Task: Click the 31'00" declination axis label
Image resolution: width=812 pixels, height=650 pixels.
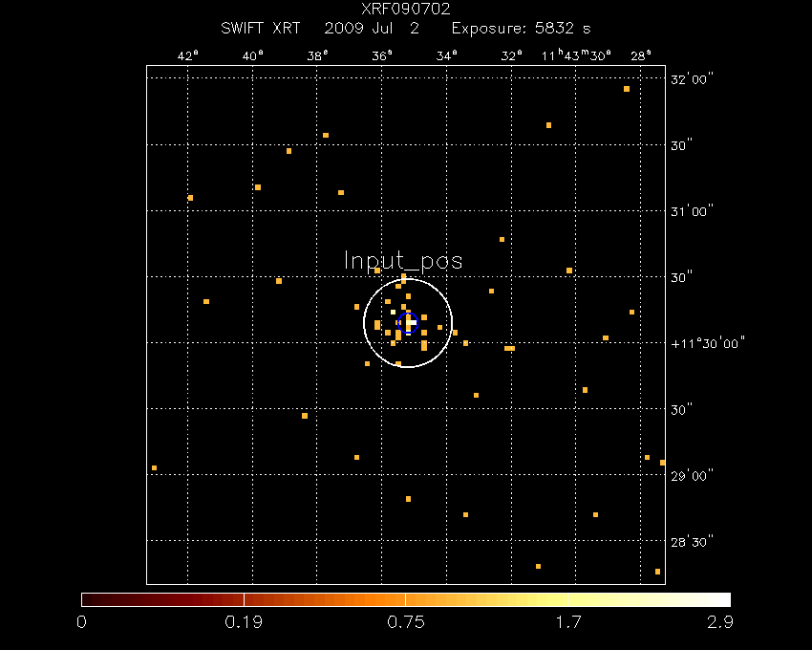Action: [x=692, y=211]
